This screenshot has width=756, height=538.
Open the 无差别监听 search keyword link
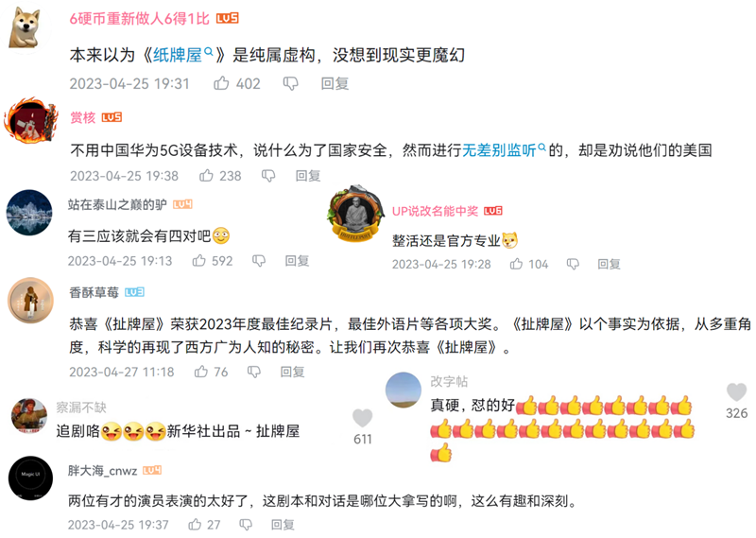coord(504,150)
